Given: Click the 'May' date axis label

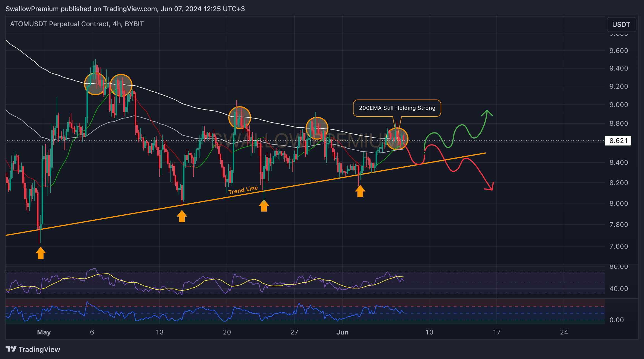Looking at the screenshot, I should click(x=44, y=332).
